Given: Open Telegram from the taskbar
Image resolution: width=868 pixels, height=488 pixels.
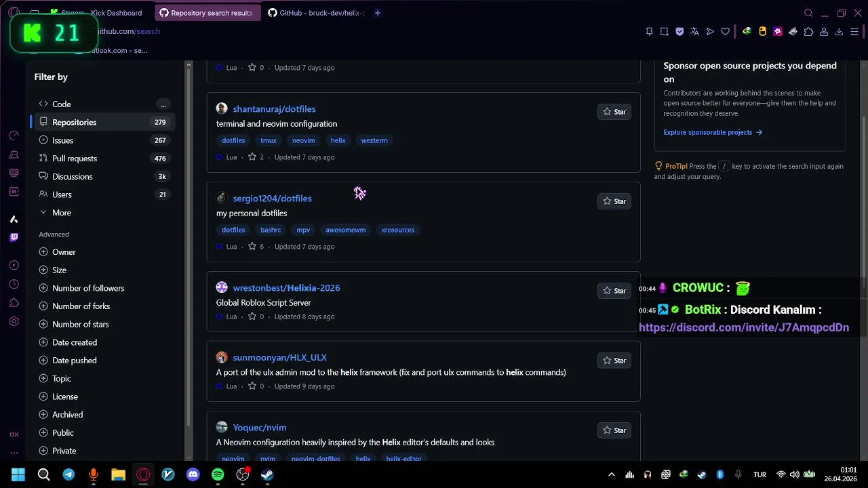Looking at the screenshot, I should point(68,474).
